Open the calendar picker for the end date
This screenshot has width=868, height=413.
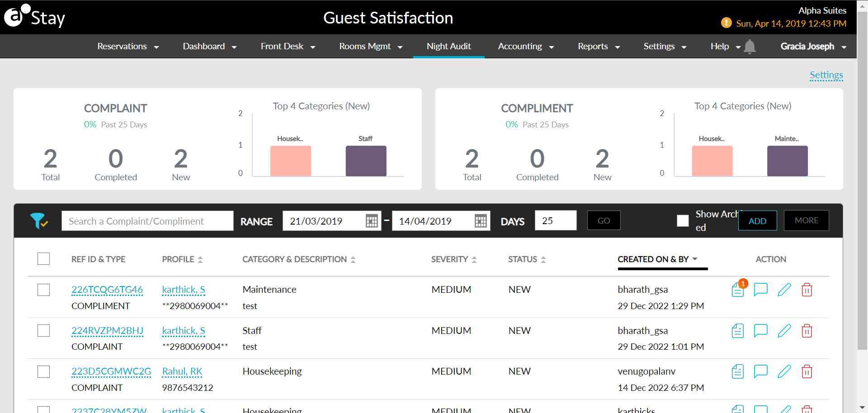pos(481,221)
